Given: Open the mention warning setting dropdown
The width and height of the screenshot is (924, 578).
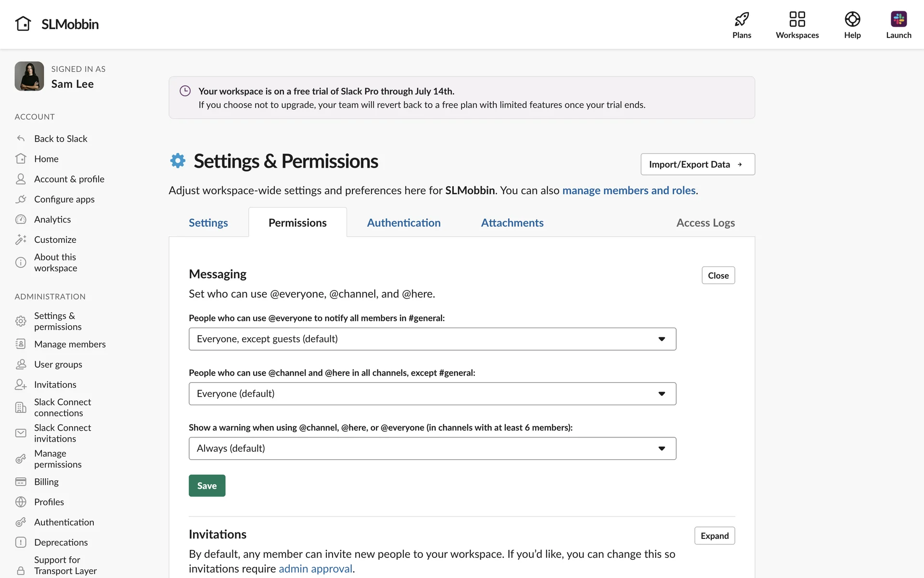Looking at the screenshot, I should (432, 448).
